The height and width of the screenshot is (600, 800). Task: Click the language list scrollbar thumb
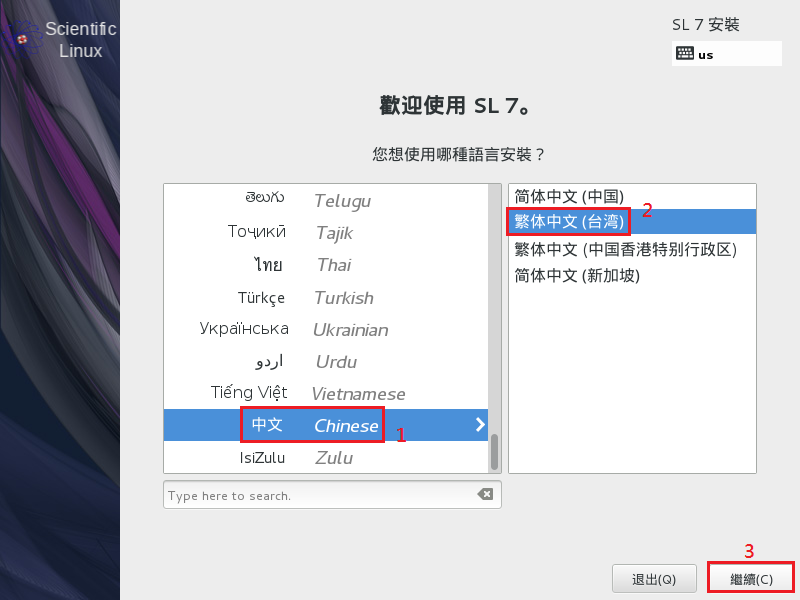(494, 452)
